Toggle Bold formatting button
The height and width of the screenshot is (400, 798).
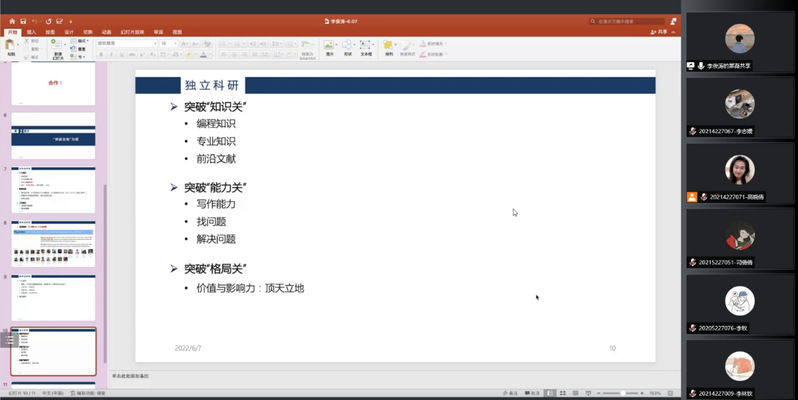pyautogui.click(x=101, y=54)
